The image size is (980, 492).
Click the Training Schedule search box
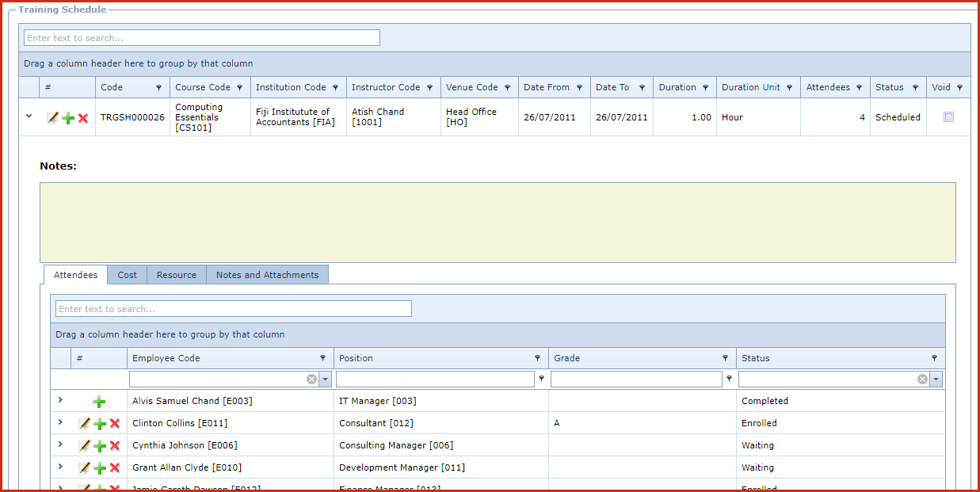(x=202, y=38)
